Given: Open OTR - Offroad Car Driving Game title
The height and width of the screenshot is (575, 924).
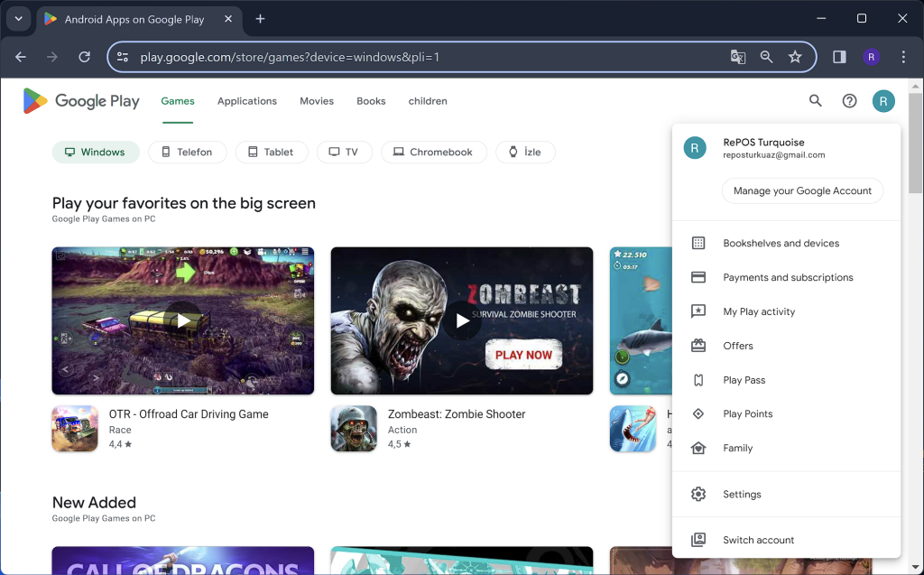Looking at the screenshot, I should (x=189, y=414).
